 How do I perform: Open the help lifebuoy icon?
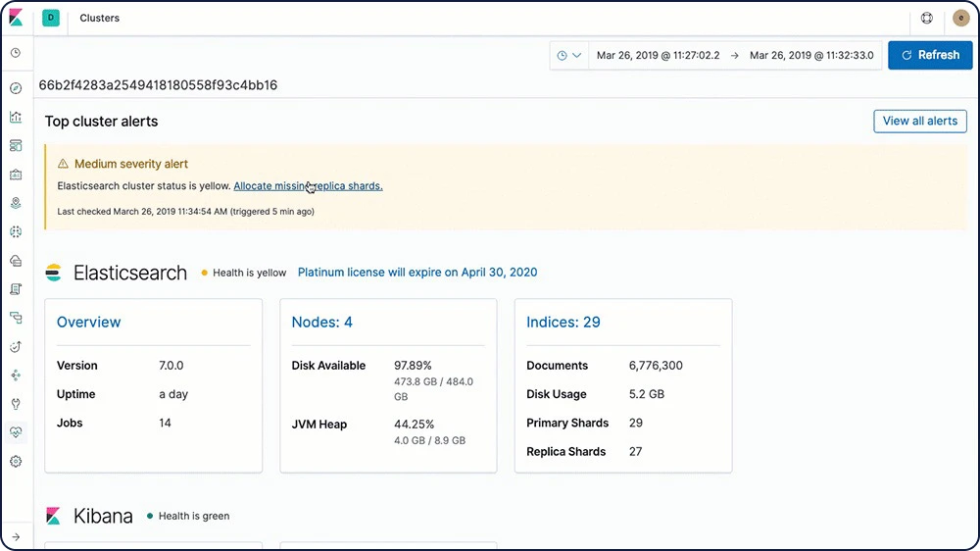927,18
